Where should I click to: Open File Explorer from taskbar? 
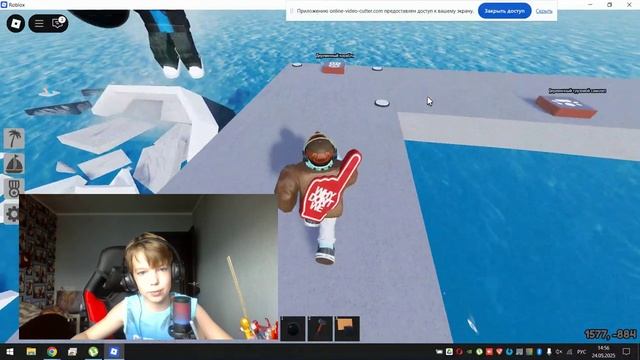tap(31, 352)
